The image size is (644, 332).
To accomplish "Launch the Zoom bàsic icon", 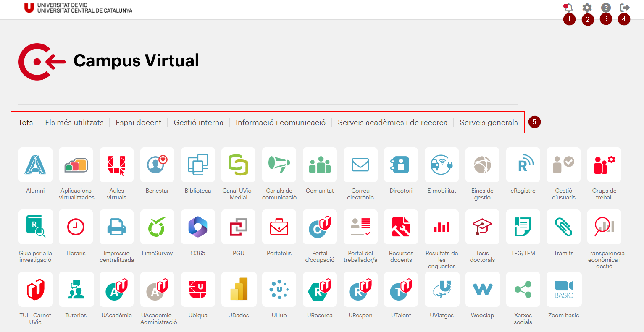I will click(564, 289).
